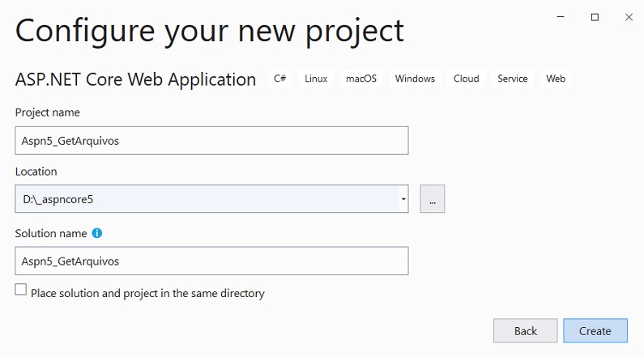Select the C# language tag
Viewport: 644px width, 357px height.
pyautogui.click(x=280, y=79)
